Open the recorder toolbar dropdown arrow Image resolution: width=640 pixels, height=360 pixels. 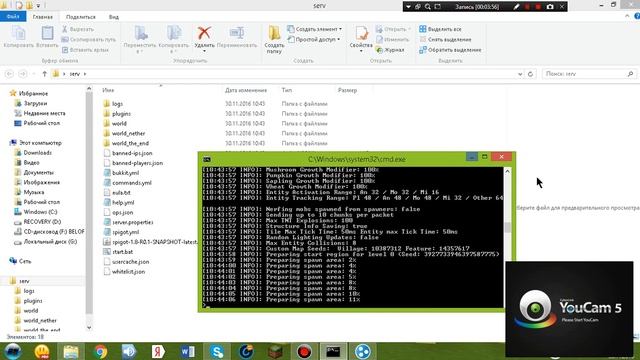(x=408, y=7)
